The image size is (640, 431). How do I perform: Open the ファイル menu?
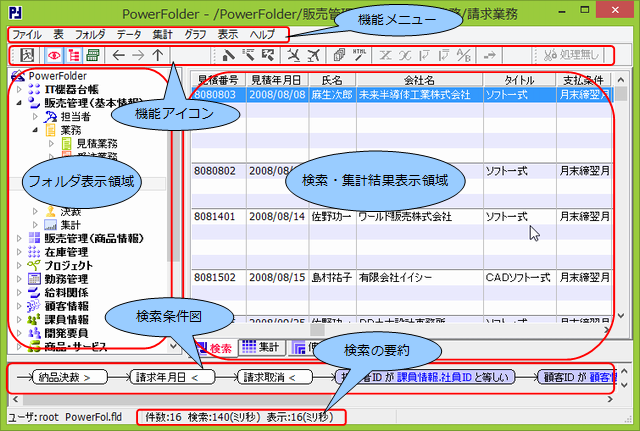click(27, 35)
